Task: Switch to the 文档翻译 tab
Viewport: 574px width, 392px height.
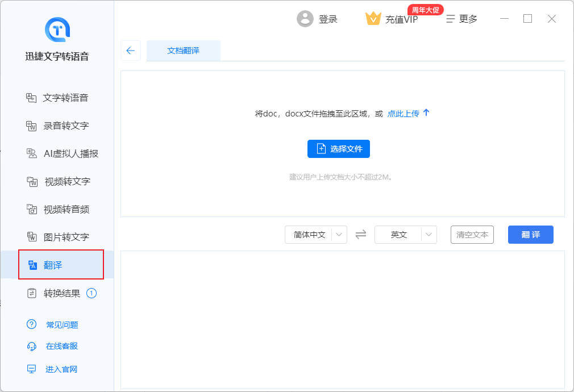Action: pyautogui.click(x=183, y=51)
